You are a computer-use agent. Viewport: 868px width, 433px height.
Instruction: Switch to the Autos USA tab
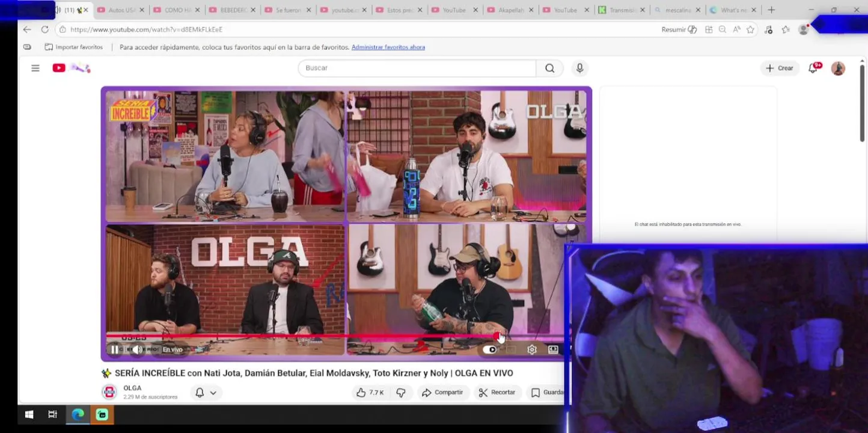coord(120,10)
